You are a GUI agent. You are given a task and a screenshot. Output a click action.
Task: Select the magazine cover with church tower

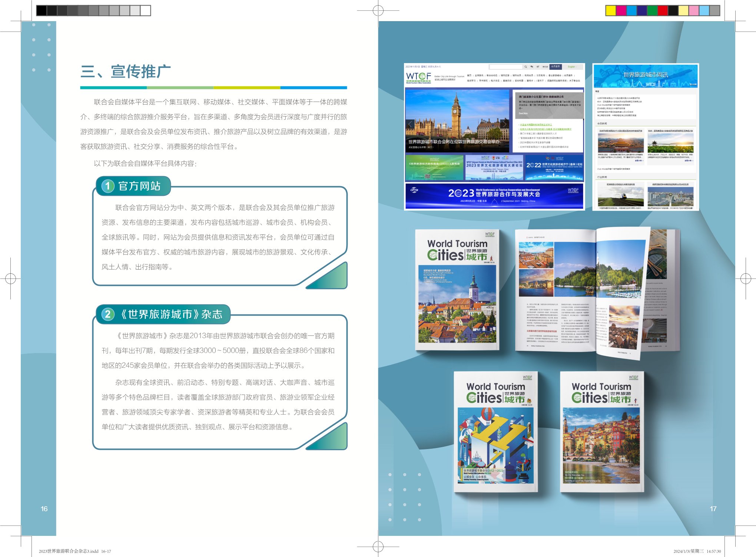tap(457, 290)
